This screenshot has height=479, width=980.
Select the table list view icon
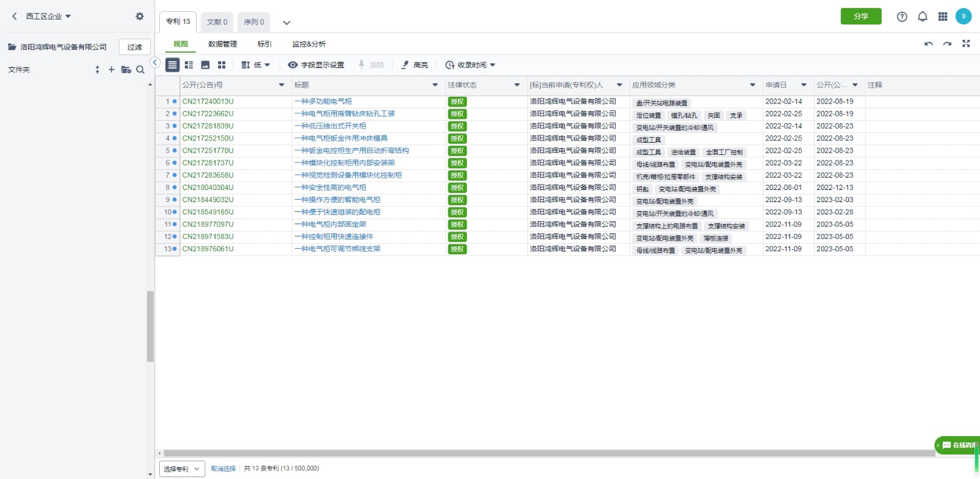click(x=173, y=65)
